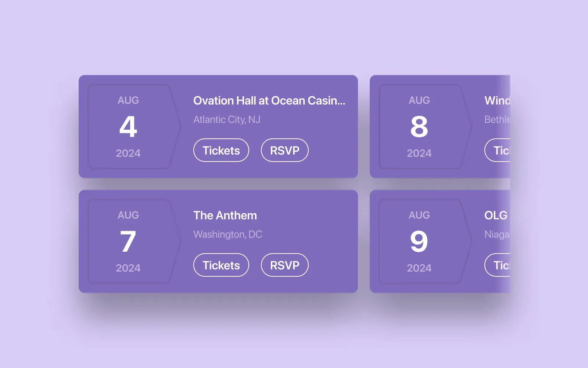Screen dimensions: 588x368
Task: Click the large number 8 date
Action: (x=419, y=127)
